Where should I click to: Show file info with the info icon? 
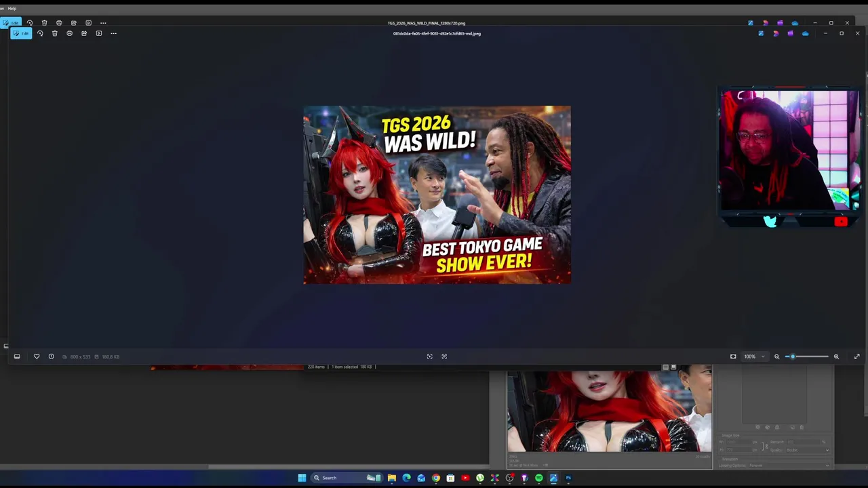[51, 357]
